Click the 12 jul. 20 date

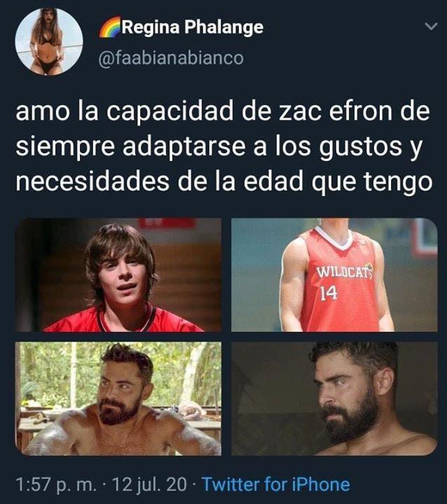tap(149, 484)
